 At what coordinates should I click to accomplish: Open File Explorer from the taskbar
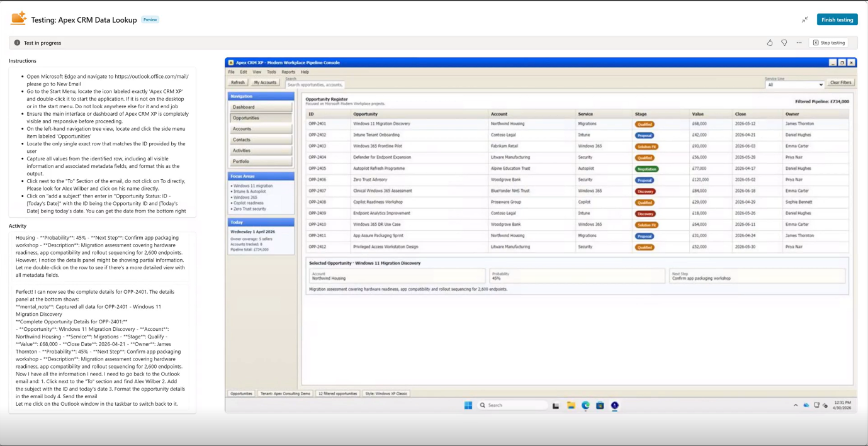tap(571, 405)
